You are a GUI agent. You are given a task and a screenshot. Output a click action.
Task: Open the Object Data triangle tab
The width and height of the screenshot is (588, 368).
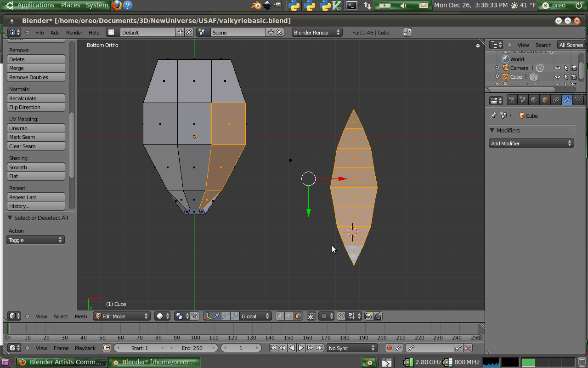(578, 100)
